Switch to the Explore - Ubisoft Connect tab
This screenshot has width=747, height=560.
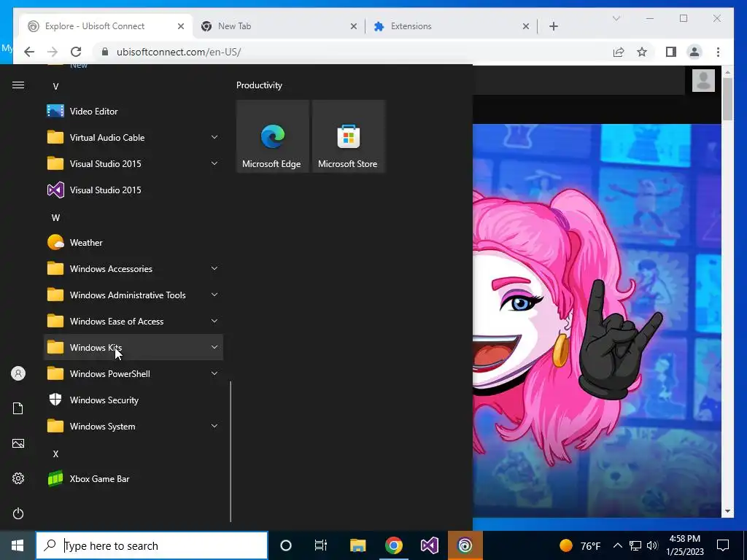pyautogui.click(x=106, y=26)
